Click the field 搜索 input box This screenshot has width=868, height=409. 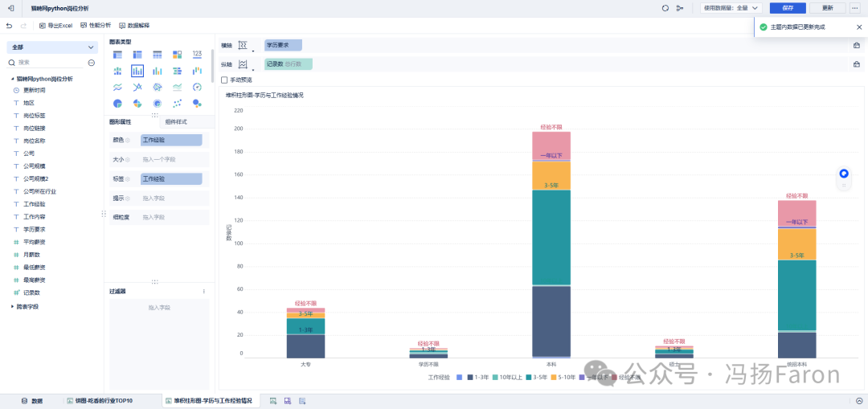[x=47, y=63]
